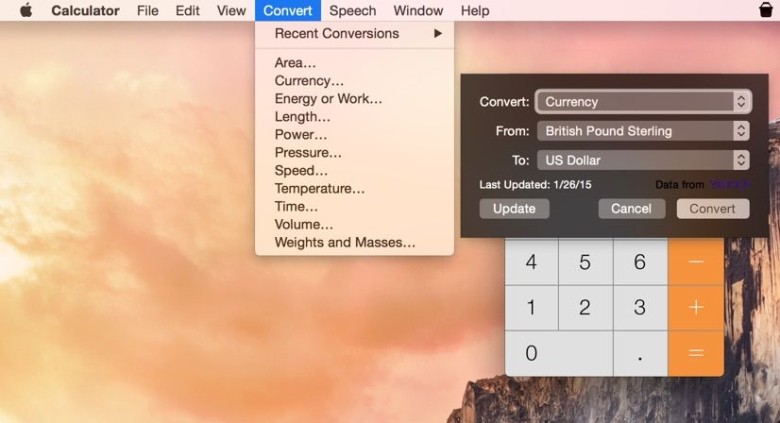780x423 pixels.
Task: Select Speed… conversion
Action: click(x=354, y=170)
